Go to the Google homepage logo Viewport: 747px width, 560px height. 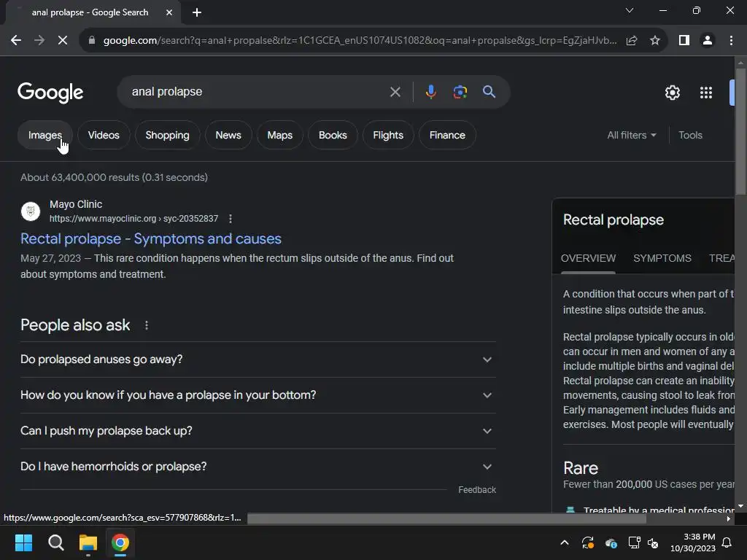[x=50, y=93]
